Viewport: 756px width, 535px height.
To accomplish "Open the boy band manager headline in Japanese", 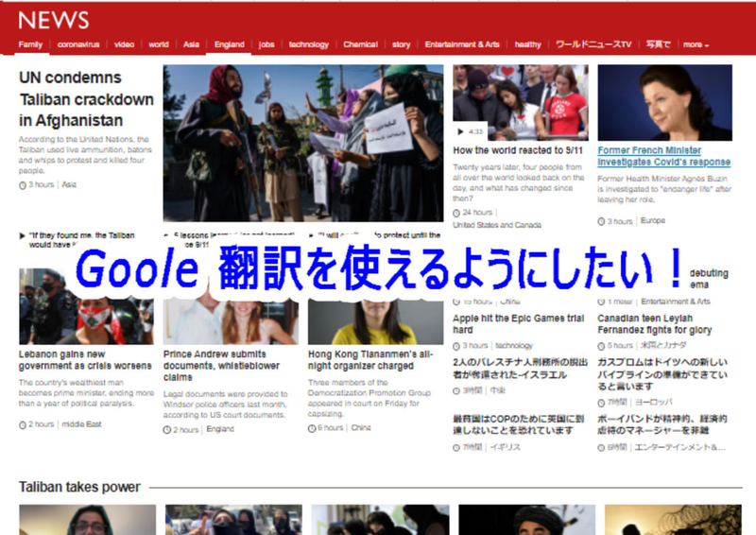I will point(662,424).
